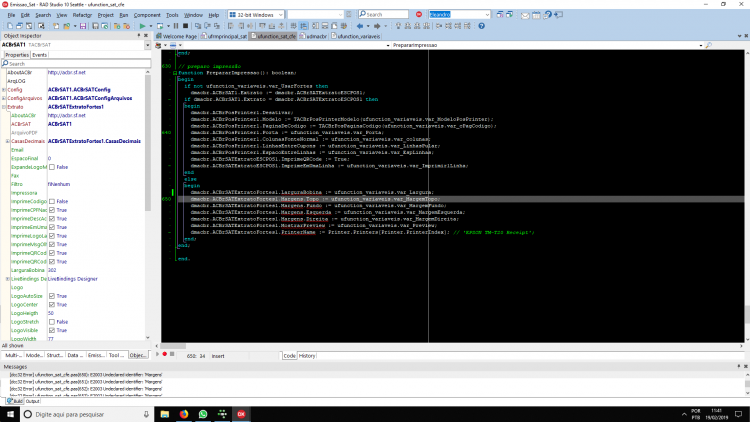Open the Tools menu
This screenshot has width=750, height=422.
(x=172, y=15)
